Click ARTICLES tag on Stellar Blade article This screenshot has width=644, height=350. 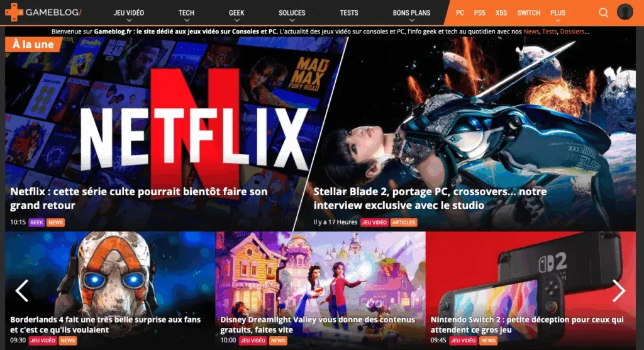point(403,222)
